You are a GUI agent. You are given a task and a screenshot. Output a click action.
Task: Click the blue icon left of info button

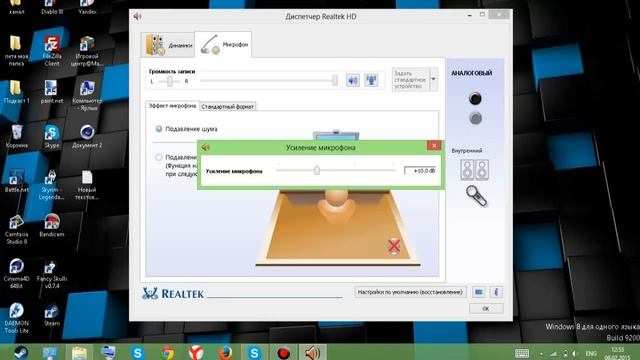pos(479,292)
